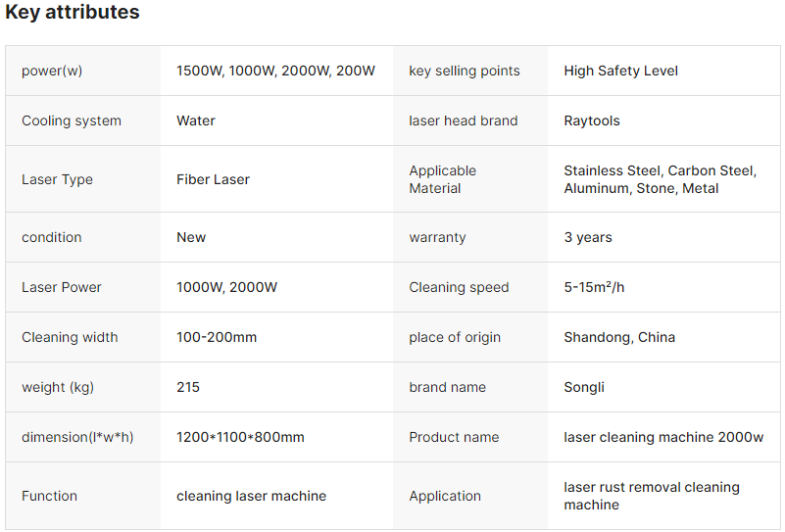Click the cleaning laser machine function value

(x=251, y=496)
